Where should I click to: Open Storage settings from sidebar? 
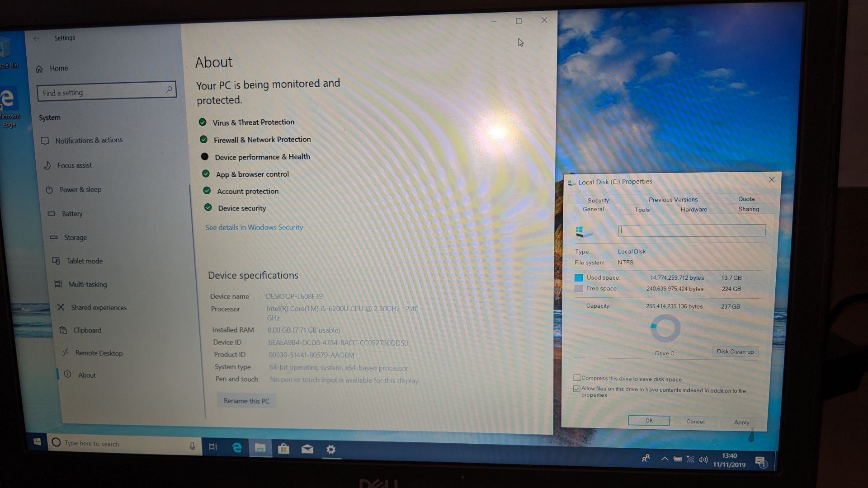(75, 237)
